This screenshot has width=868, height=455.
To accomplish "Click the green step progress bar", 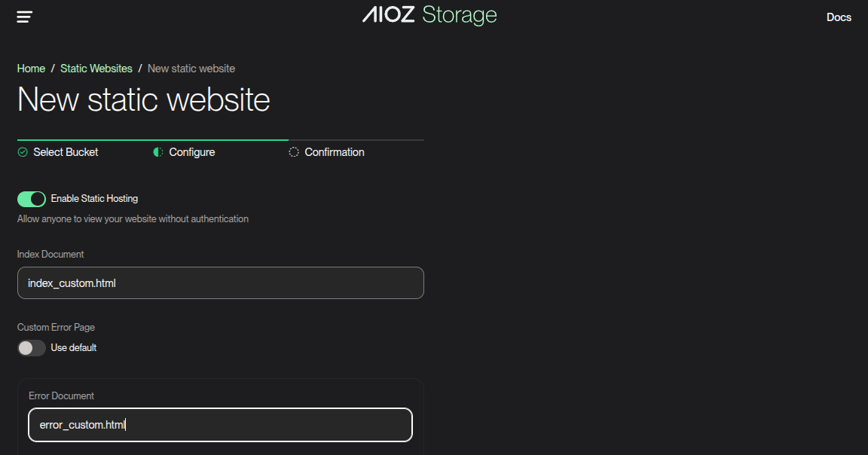I will coord(153,140).
